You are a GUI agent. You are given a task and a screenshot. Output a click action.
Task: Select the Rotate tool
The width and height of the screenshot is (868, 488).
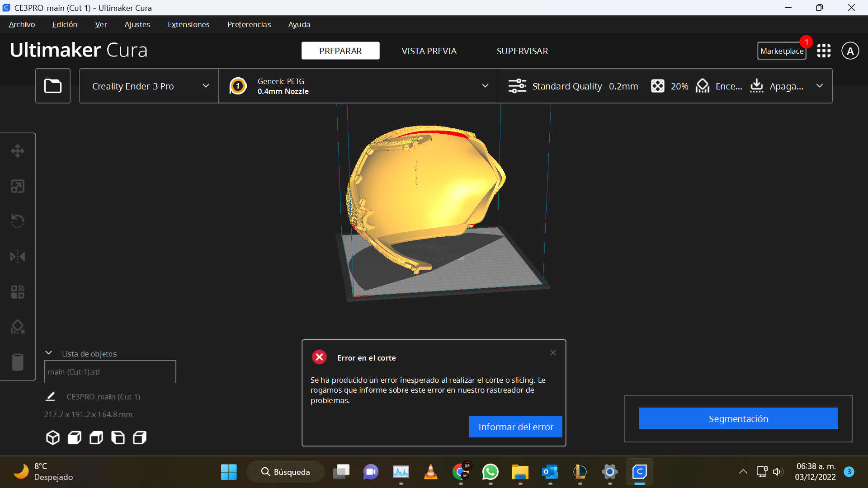pyautogui.click(x=18, y=221)
